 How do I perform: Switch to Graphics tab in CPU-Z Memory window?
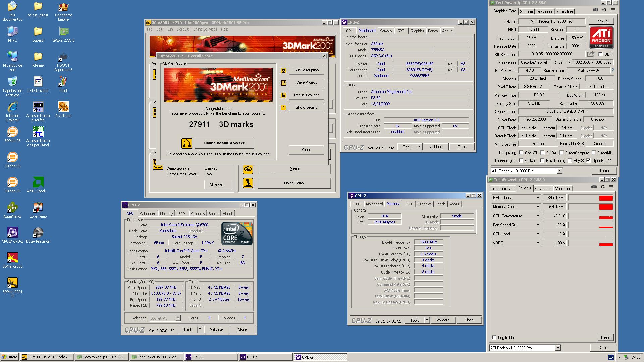(x=424, y=204)
